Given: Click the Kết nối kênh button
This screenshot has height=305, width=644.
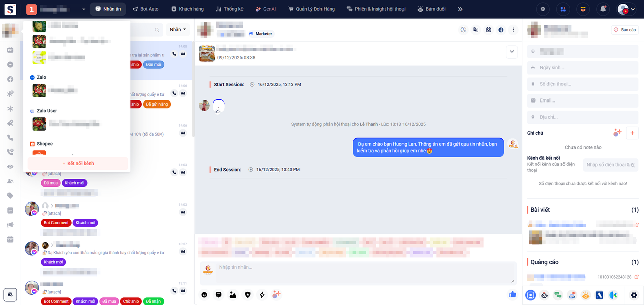Looking at the screenshot, I should coord(78,163).
